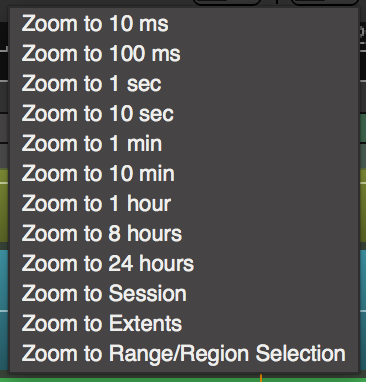The width and height of the screenshot is (366, 382).
Task: Choose Zoom to Range/Region Selection
Action: click(184, 354)
